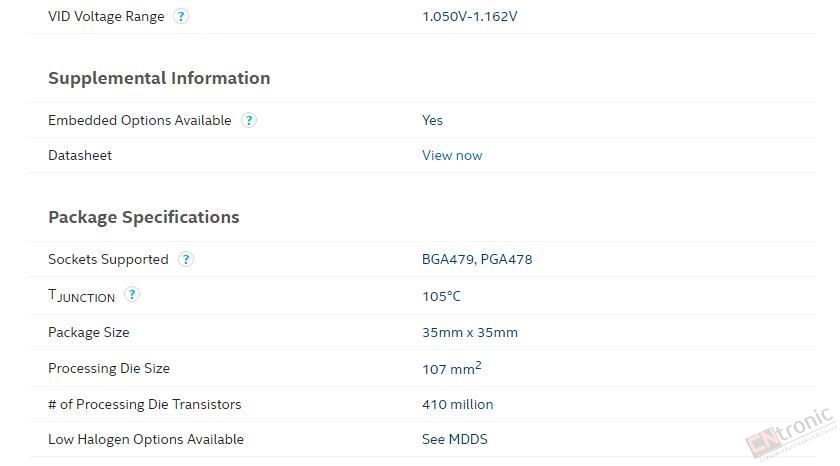Click the Processing Die Size label
The height and width of the screenshot is (466, 840).
[109, 369]
